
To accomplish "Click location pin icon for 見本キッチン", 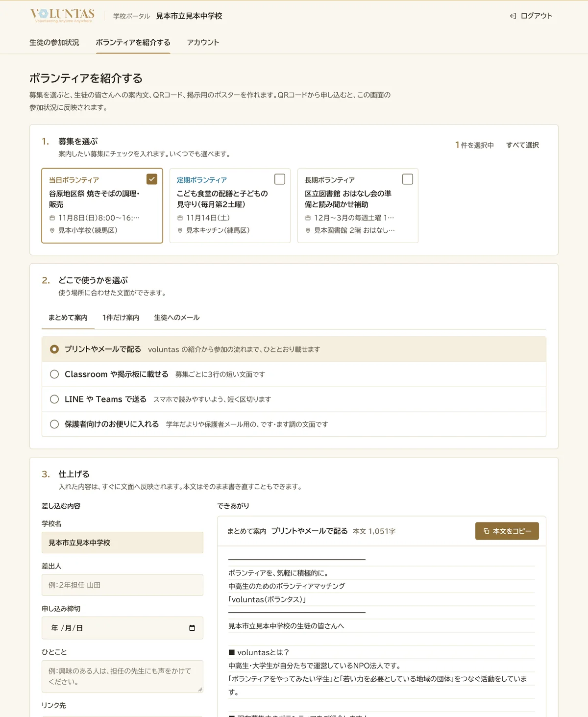I will (x=180, y=230).
